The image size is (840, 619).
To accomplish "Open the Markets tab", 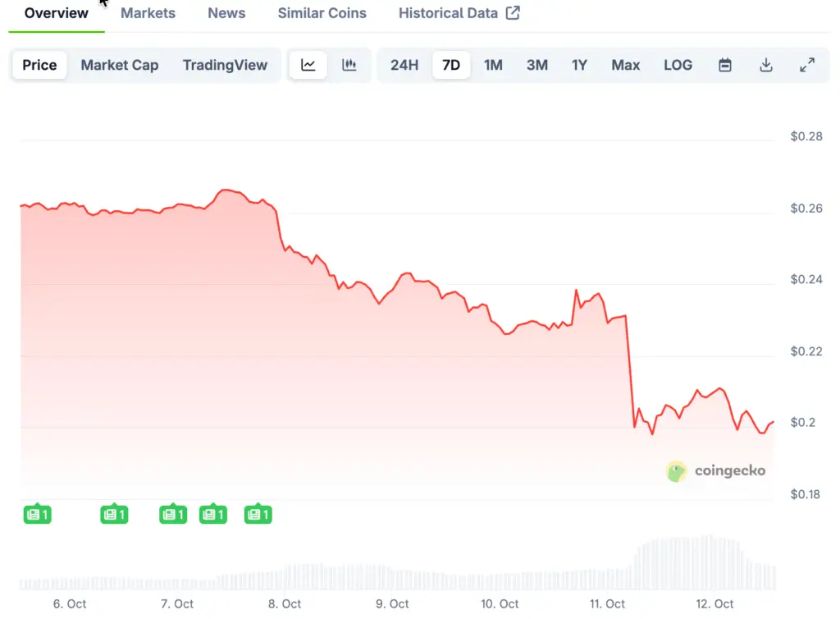I will [x=148, y=13].
